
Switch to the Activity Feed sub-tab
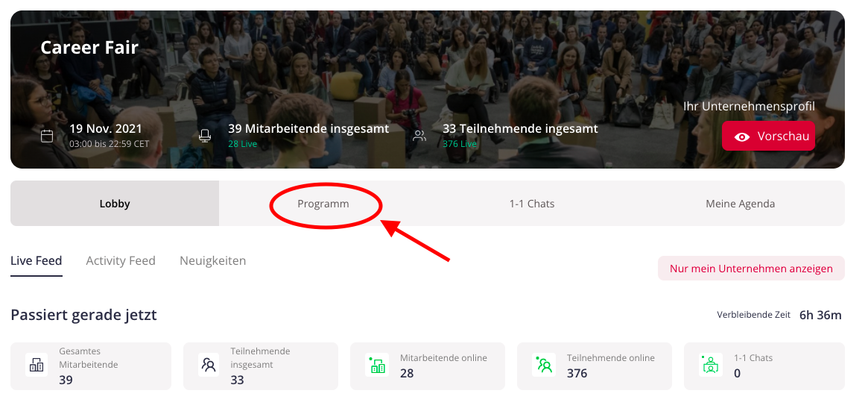[x=121, y=260]
